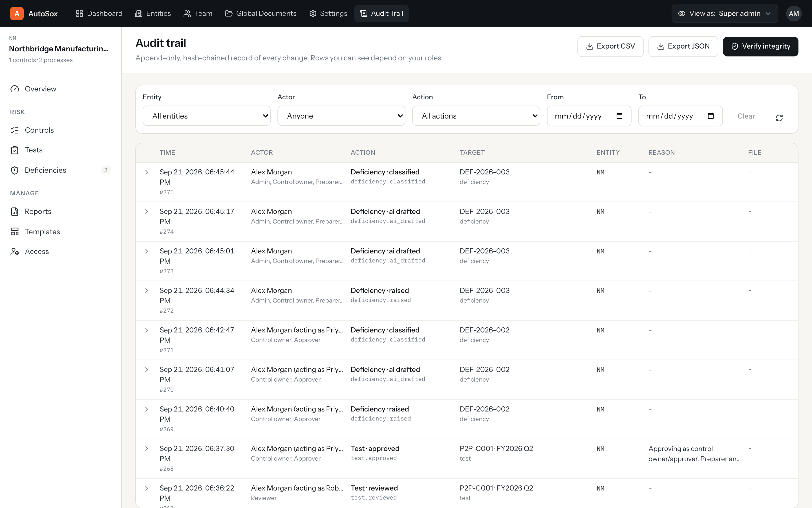
Task: Click the Deficiencies count badge 3
Action: click(106, 170)
